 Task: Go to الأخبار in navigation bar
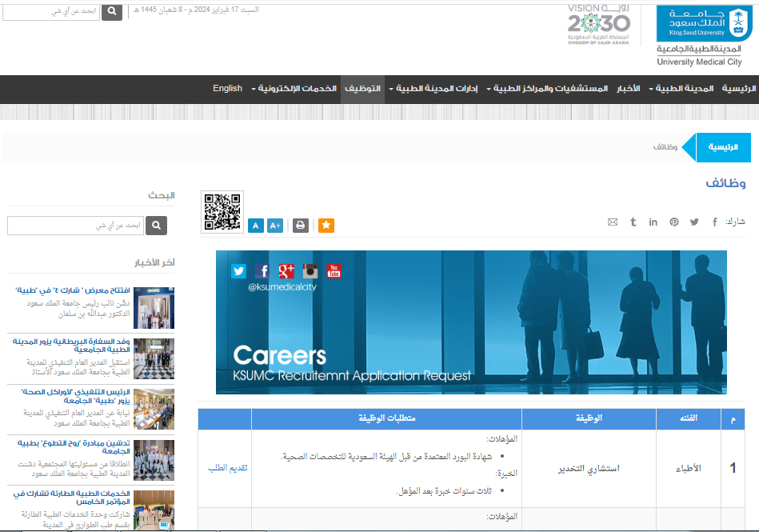627,89
